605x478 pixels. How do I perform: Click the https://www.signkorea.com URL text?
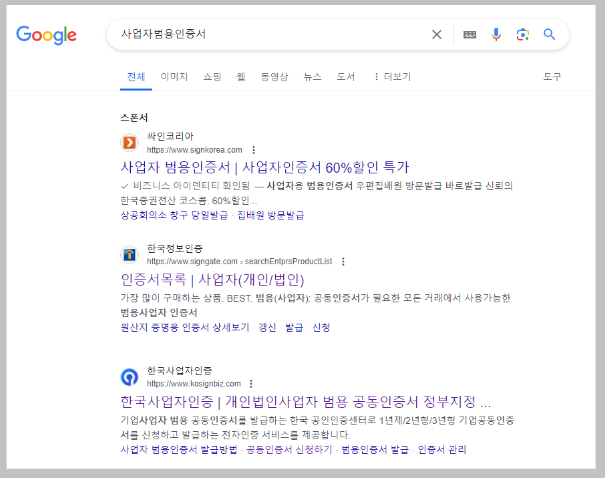click(x=194, y=150)
